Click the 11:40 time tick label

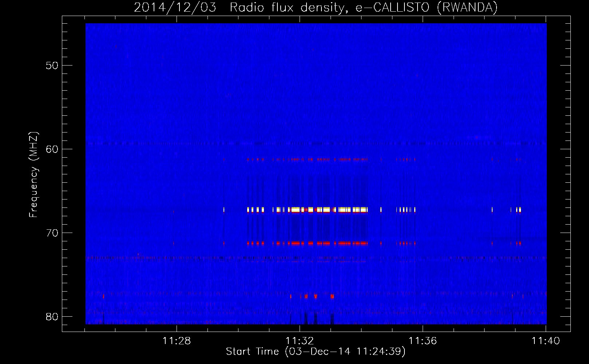[x=546, y=341]
